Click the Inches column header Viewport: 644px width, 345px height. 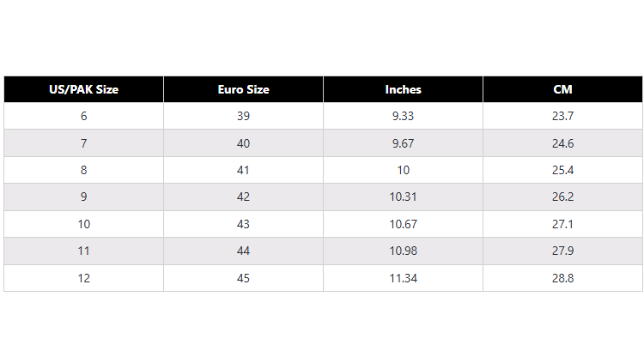click(x=403, y=89)
